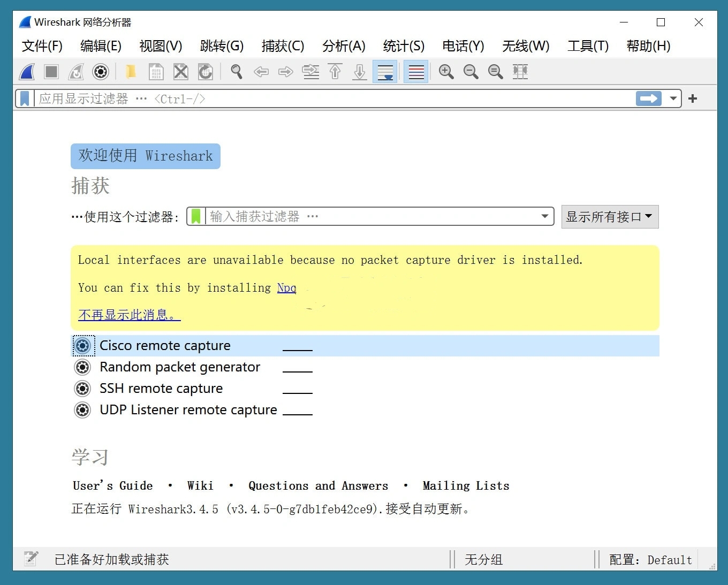This screenshot has height=585, width=728.
Task: Open capture options gear icon in toolbar
Action: (x=101, y=72)
